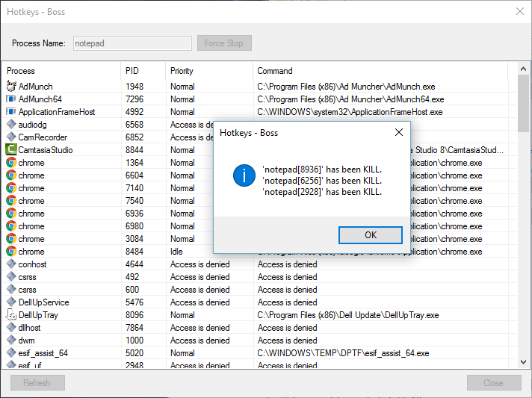Click the CamRecorder process icon

point(11,137)
